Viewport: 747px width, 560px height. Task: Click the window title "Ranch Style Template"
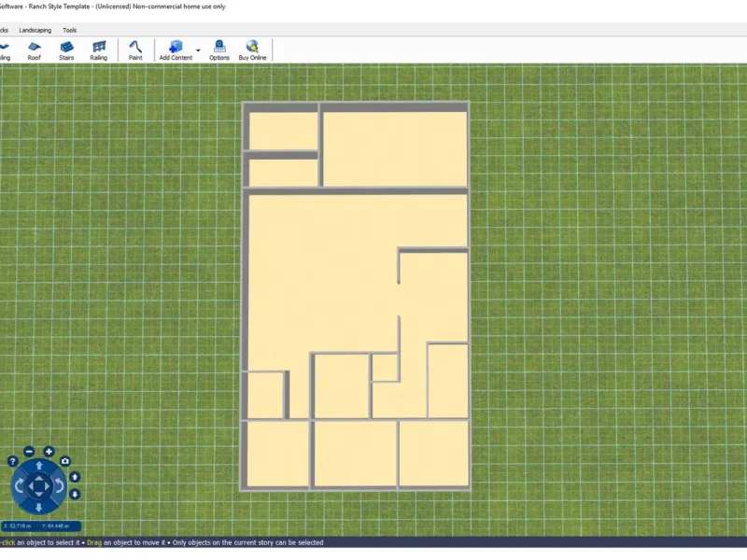[x=59, y=7]
